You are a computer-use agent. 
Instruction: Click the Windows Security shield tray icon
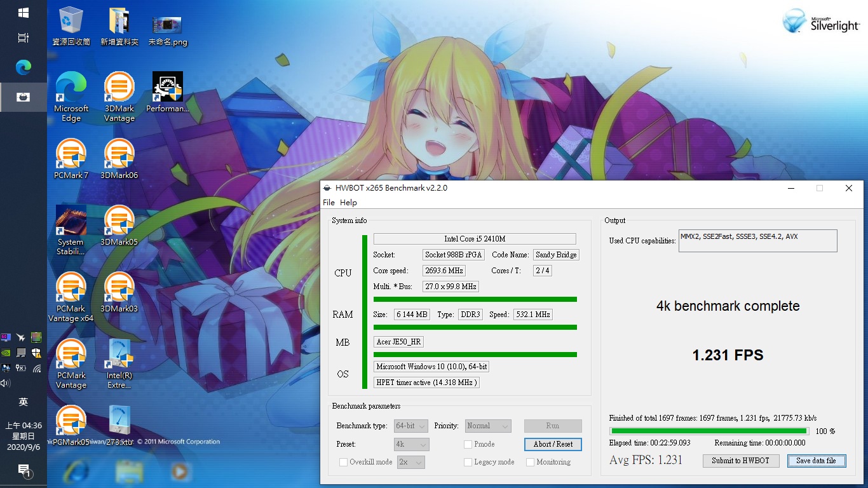tap(36, 353)
